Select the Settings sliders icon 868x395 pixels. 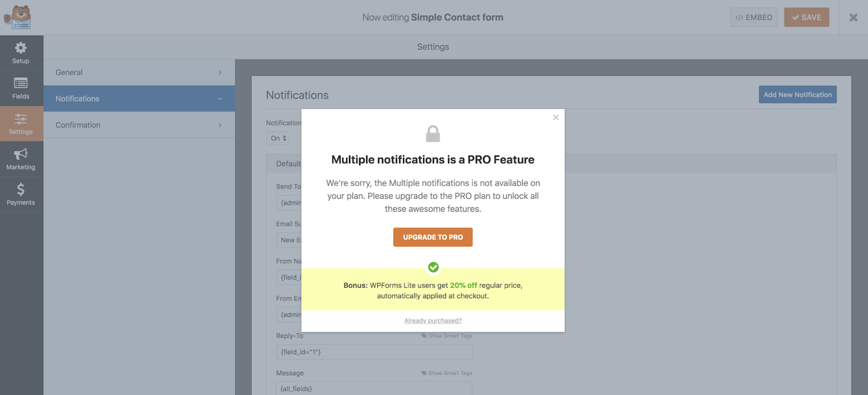(21, 119)
